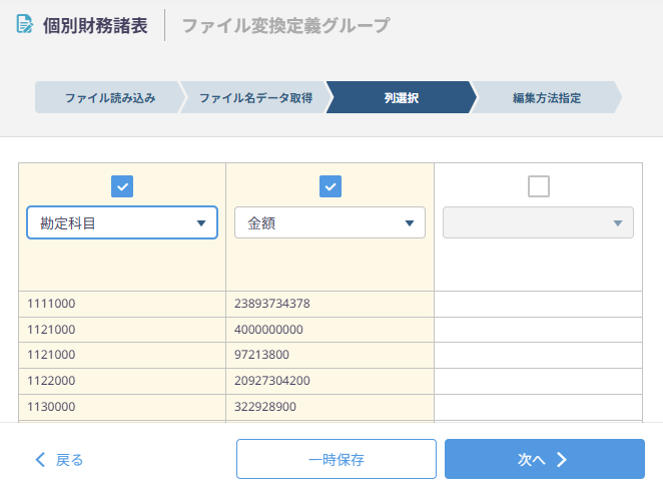
Task: Open the 金額 dropdown
Action: (x=330, y=223)
